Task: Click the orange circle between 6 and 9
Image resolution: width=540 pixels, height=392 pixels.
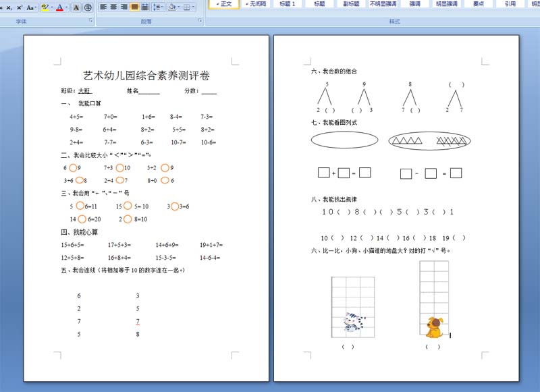Action: click(x=73, y=168)
